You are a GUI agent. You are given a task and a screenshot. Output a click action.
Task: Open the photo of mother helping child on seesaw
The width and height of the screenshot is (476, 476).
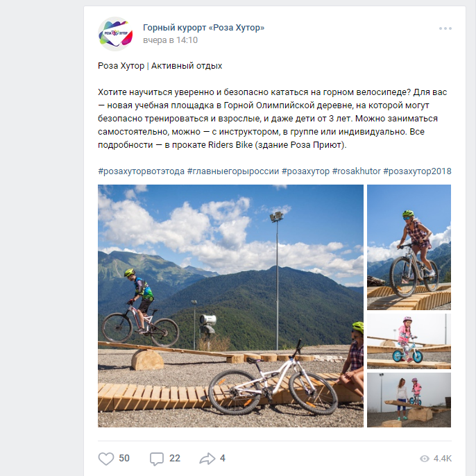409,400
